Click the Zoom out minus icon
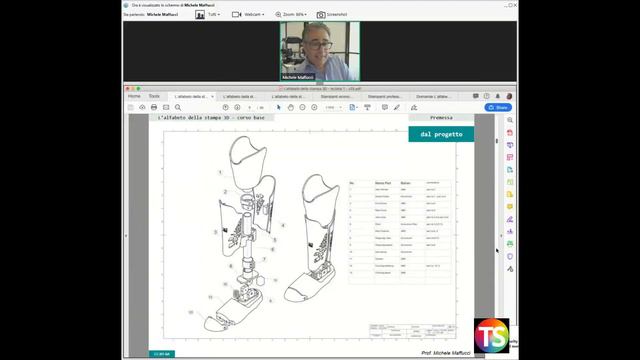 click(302, 107)
